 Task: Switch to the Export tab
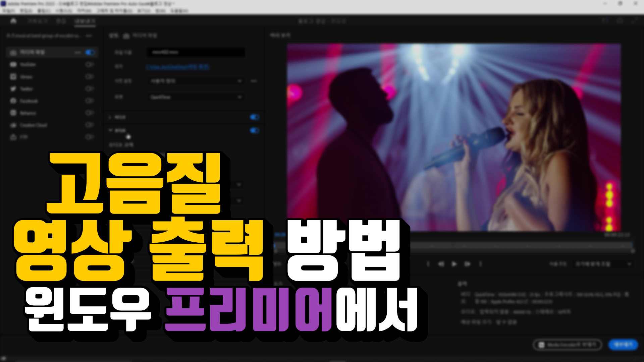[85, 21]
